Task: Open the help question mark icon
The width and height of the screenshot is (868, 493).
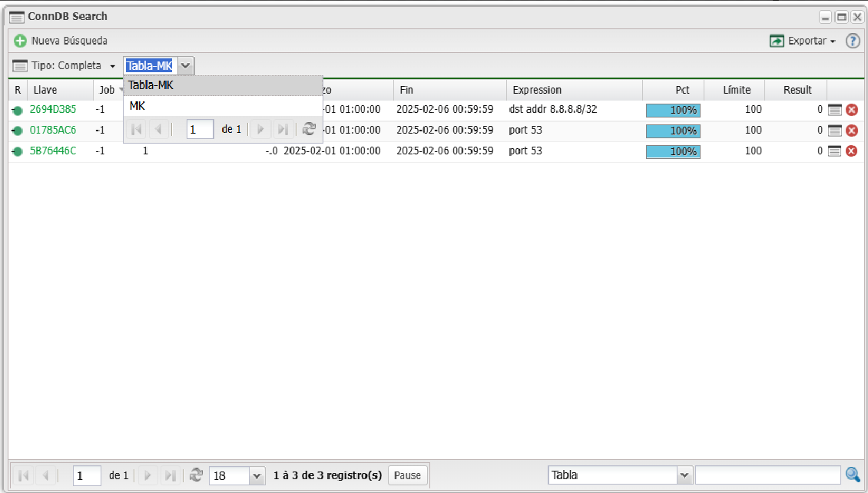Action: tap(853, 41)
